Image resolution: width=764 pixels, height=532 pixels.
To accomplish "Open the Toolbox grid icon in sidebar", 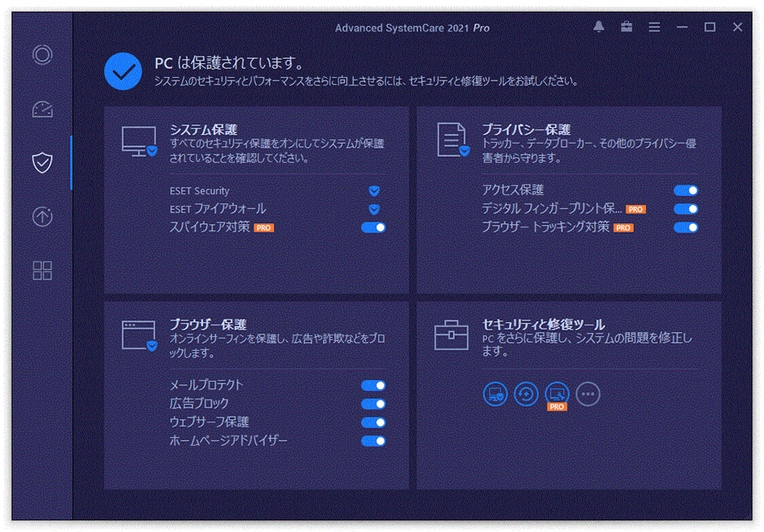I will pos(42,271).
